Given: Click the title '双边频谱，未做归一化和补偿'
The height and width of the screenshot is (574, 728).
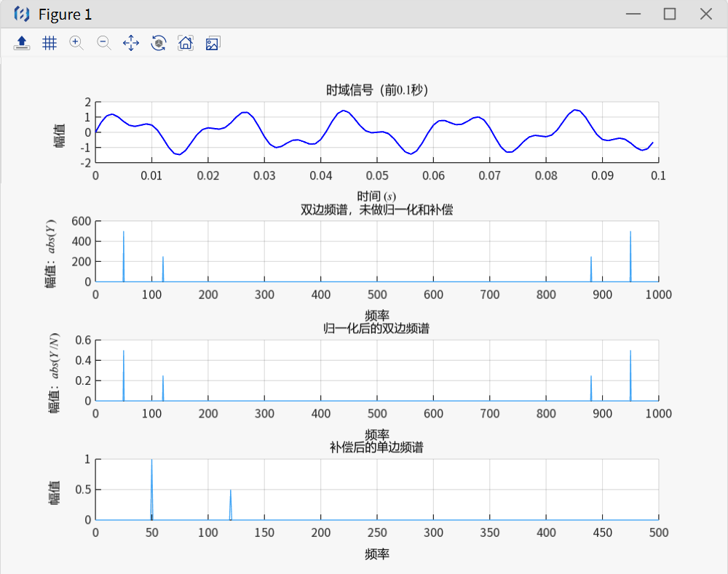Looking at the screenshot, I should (376, 210).
